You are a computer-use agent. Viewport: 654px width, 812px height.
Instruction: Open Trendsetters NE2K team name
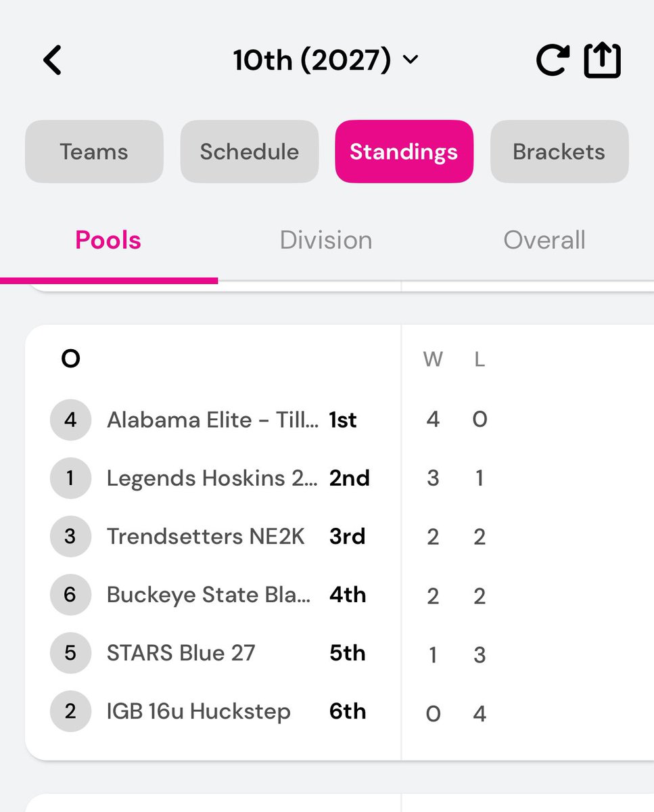(x=206, y=537)
